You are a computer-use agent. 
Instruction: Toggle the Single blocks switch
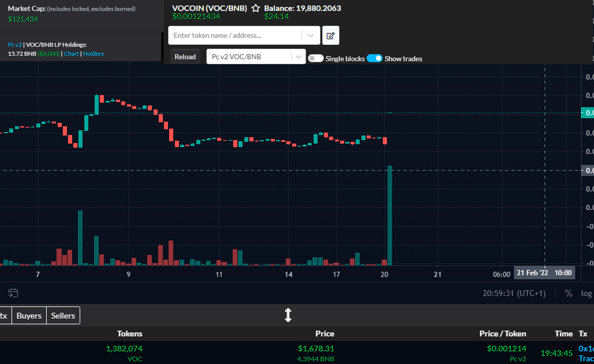tap(315, 58)
